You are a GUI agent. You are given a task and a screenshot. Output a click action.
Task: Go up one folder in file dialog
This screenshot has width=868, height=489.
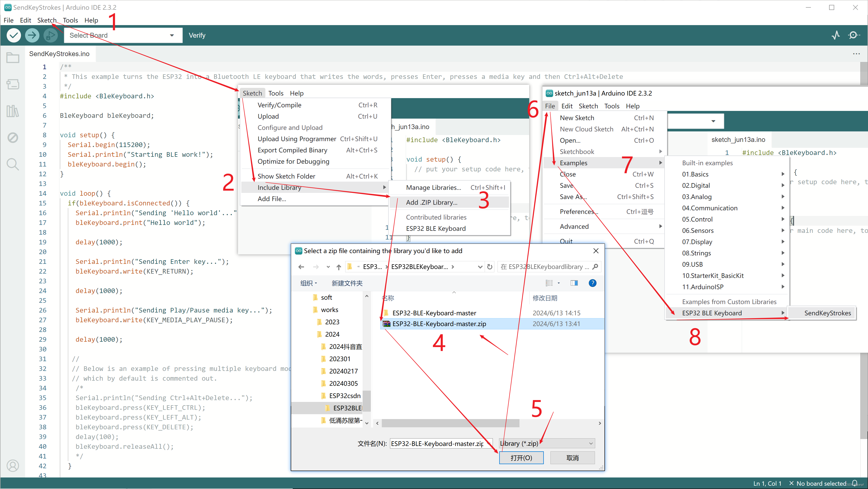[x=339, y=267]
